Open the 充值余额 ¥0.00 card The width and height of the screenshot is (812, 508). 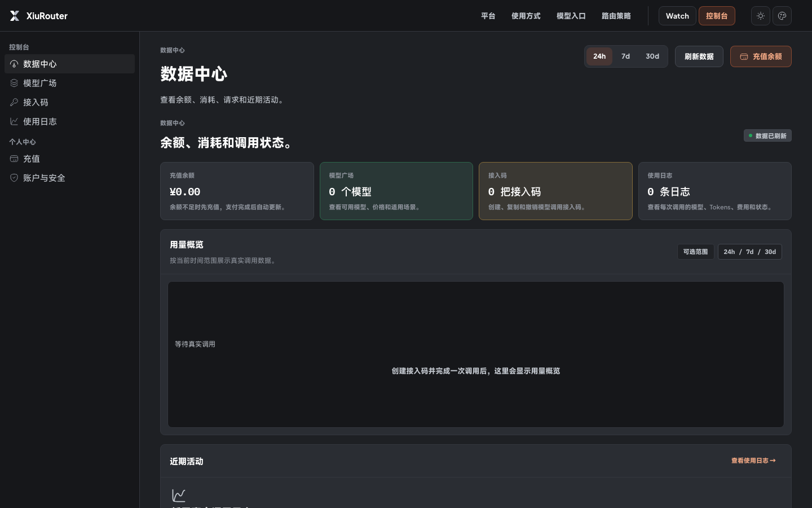[x=237, y=191]
